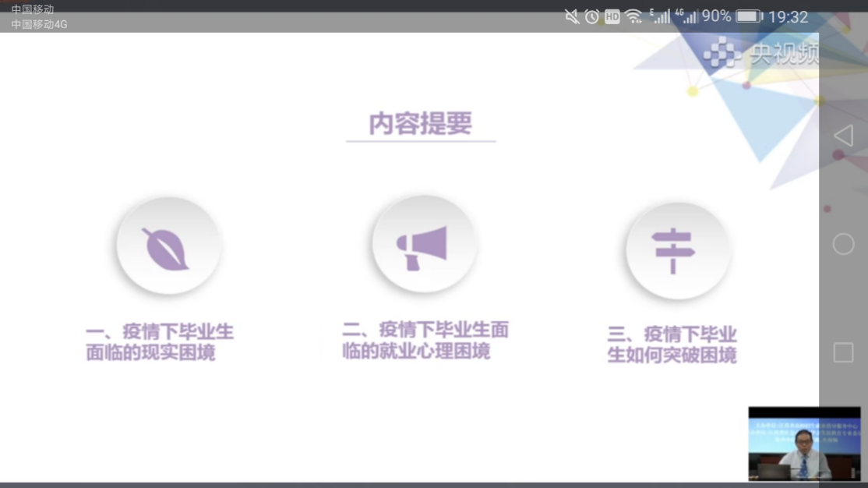Open recent apps with square button
This screenshot has height=488, width=868.
pyautogui.click(x=843, y=353)
